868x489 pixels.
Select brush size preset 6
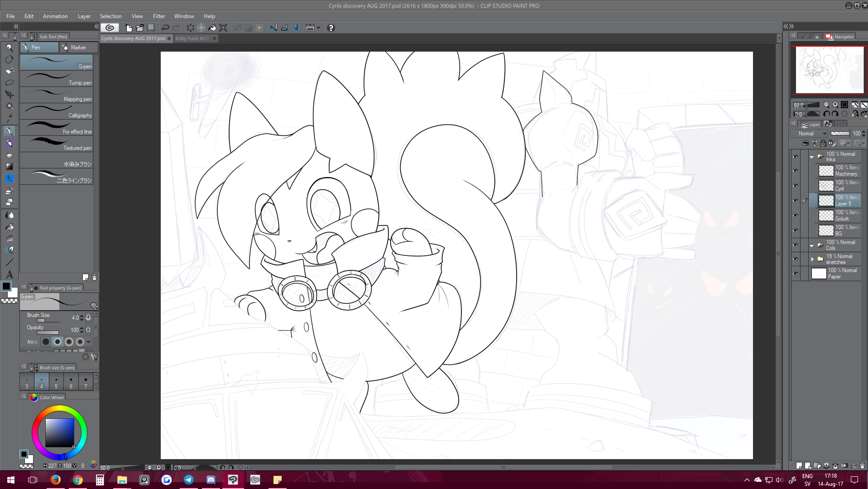pyautogui.click(x=71, y=382)
